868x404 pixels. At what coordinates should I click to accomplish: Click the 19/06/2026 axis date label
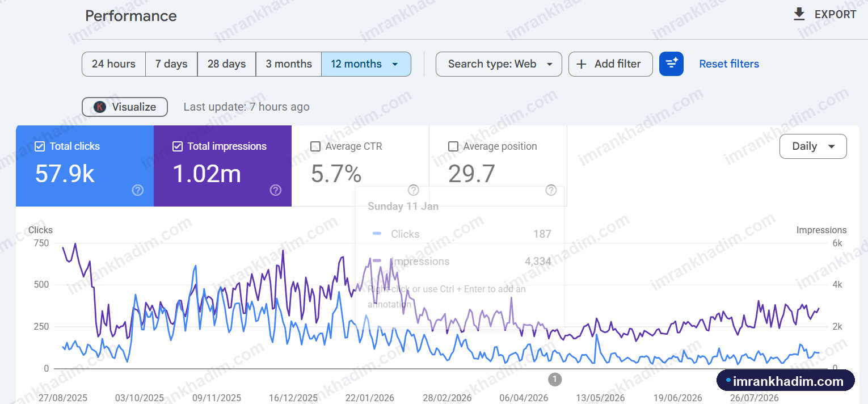(677, 398)
